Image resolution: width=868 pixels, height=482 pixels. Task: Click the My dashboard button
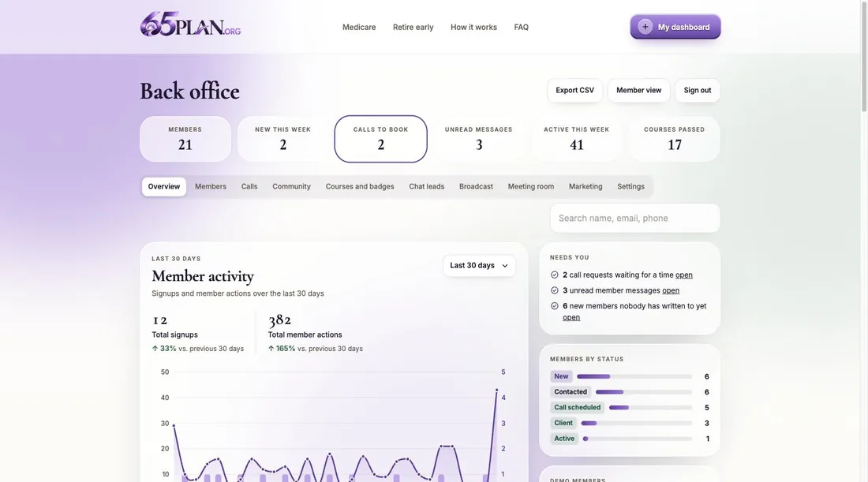[x=675, y=27]
